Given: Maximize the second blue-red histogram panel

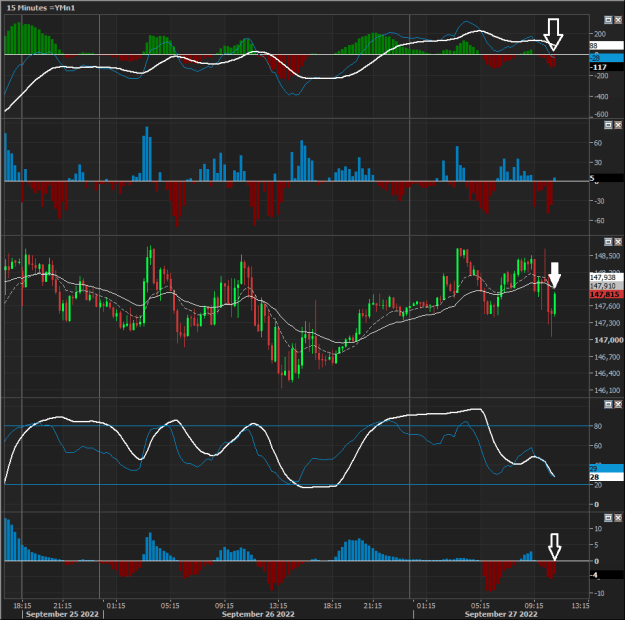Looking at the screenshot, I should pos(608,125).
